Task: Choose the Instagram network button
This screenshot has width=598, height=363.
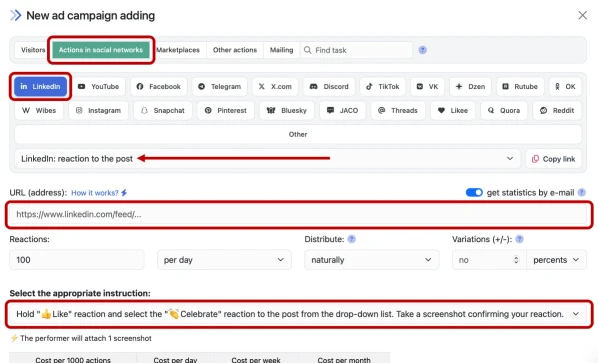Action: 98,111
